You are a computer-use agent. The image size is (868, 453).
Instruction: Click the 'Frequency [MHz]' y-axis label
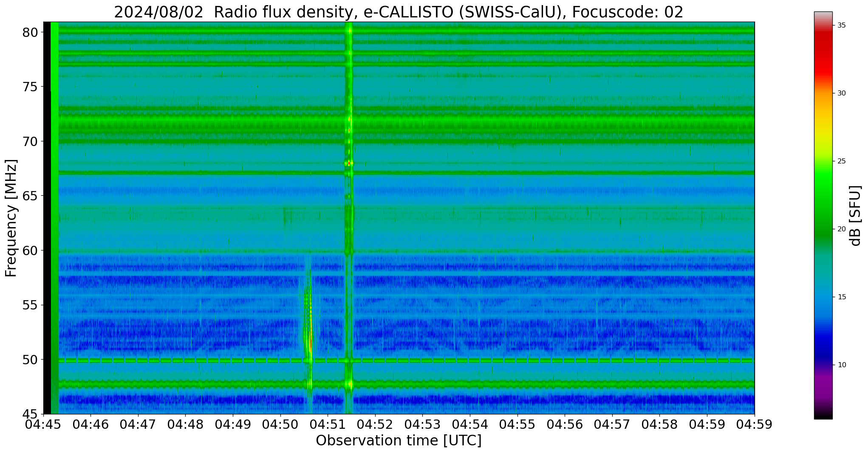(11, 218)
